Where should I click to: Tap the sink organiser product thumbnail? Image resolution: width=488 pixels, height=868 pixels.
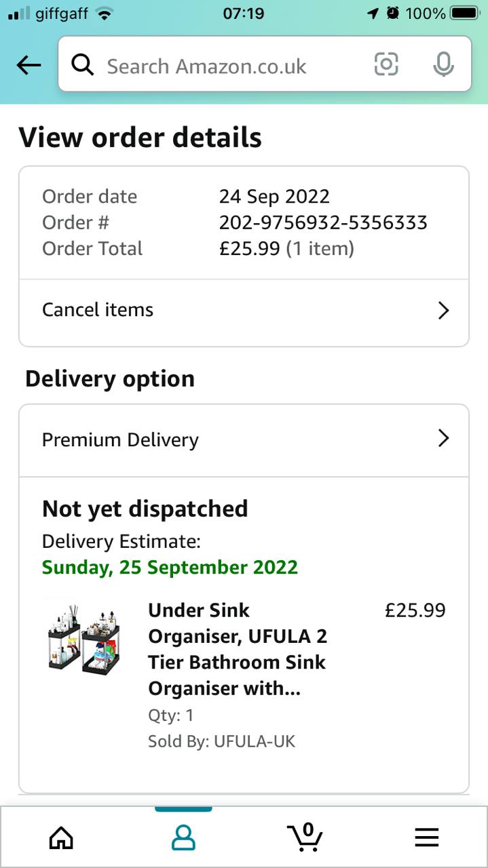click(x=84, y=636)
